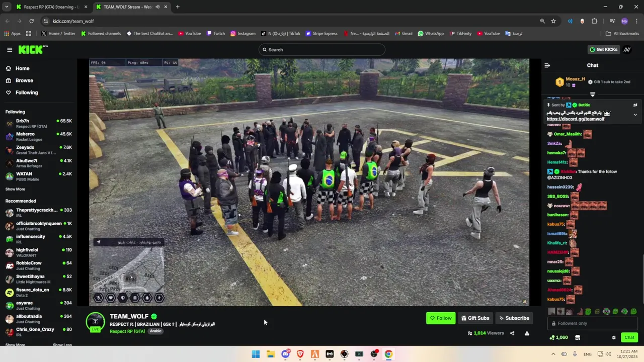Open Drb7h channel in Following list
Viewport: 644px width, 362px height.
[39, 123]
